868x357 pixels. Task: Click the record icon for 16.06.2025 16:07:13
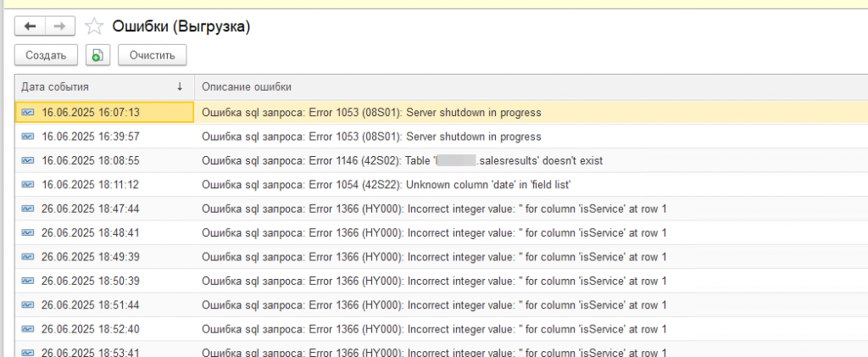pos(28,113)
